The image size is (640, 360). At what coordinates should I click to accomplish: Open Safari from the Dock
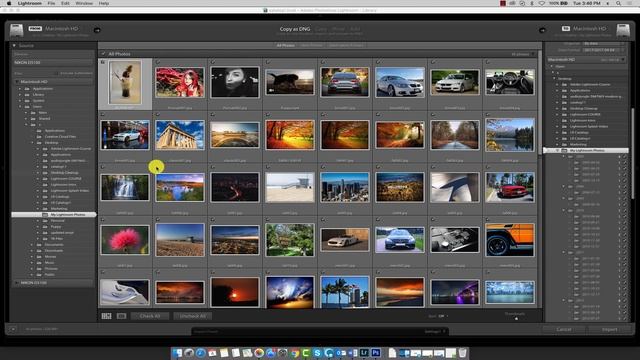click(x=200, y=353)
